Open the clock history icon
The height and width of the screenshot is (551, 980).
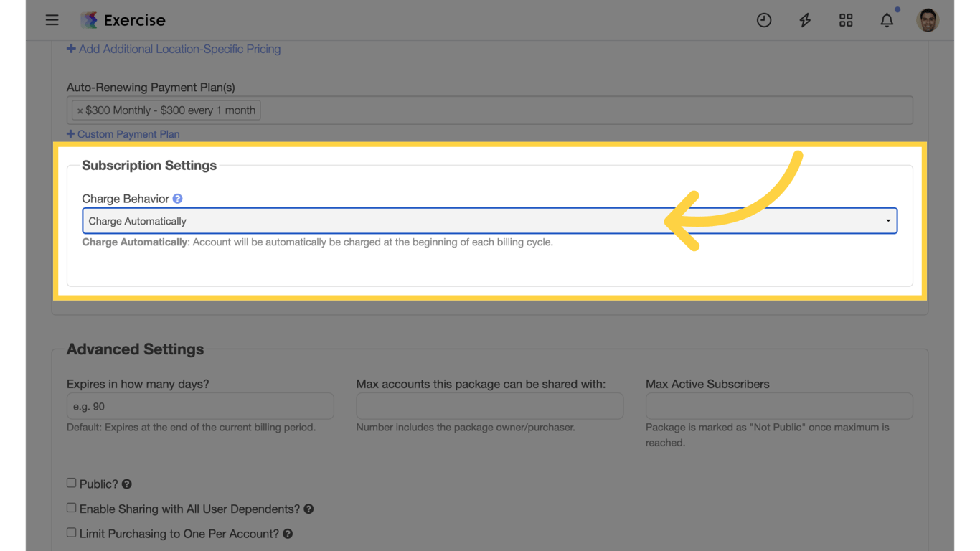point(763,19)
